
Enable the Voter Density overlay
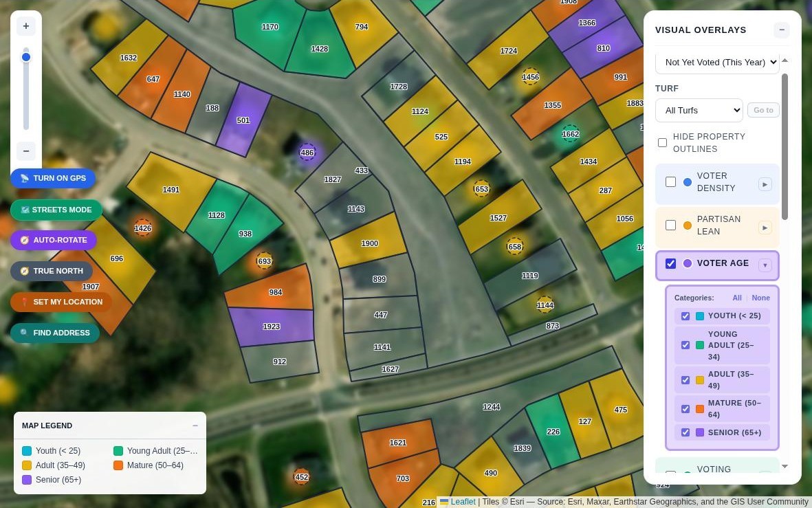click(670, 181)
